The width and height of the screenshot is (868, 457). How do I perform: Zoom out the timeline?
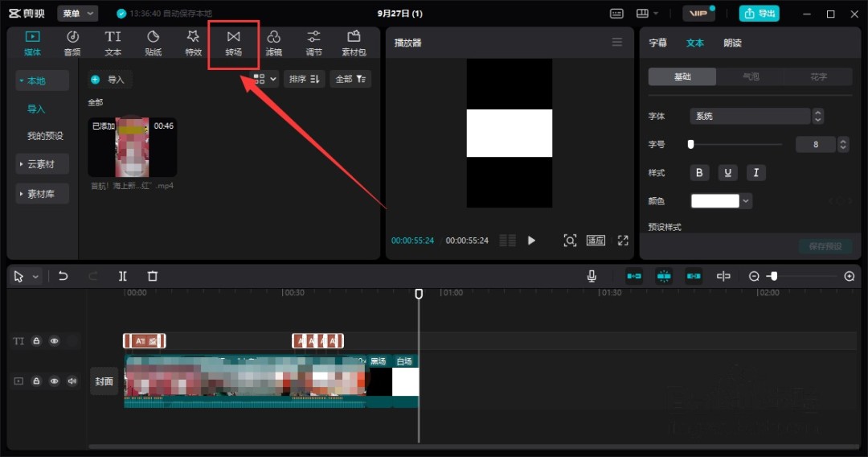point(754,276)
